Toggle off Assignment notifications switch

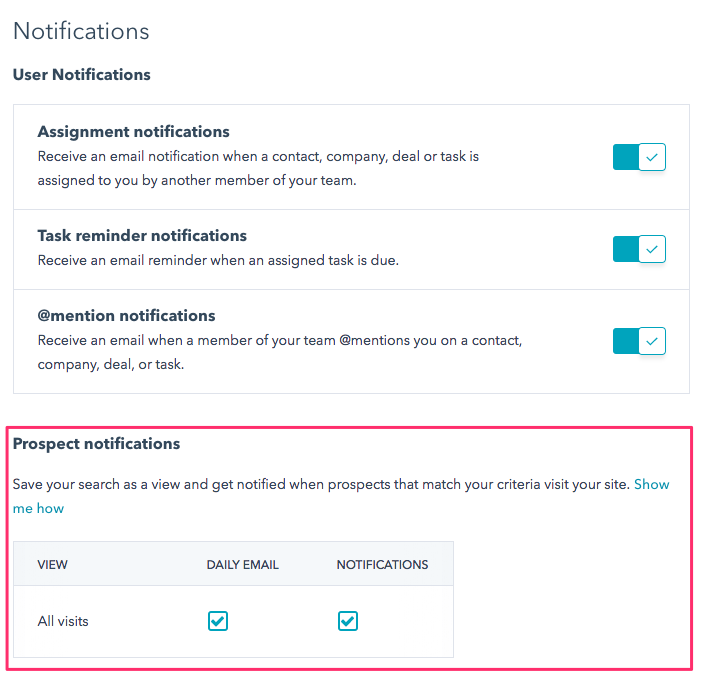pyautogui.click(x=639, y=157)
